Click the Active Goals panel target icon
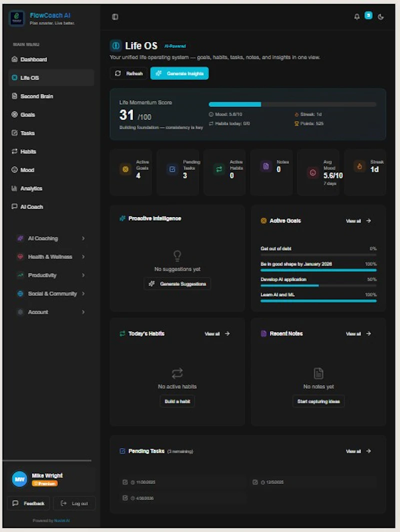400x532 pixels. pyautogui.click(x=263, y=220)
